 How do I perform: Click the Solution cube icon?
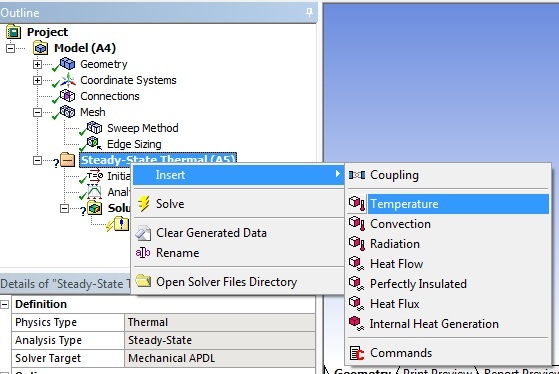[95, 208]
